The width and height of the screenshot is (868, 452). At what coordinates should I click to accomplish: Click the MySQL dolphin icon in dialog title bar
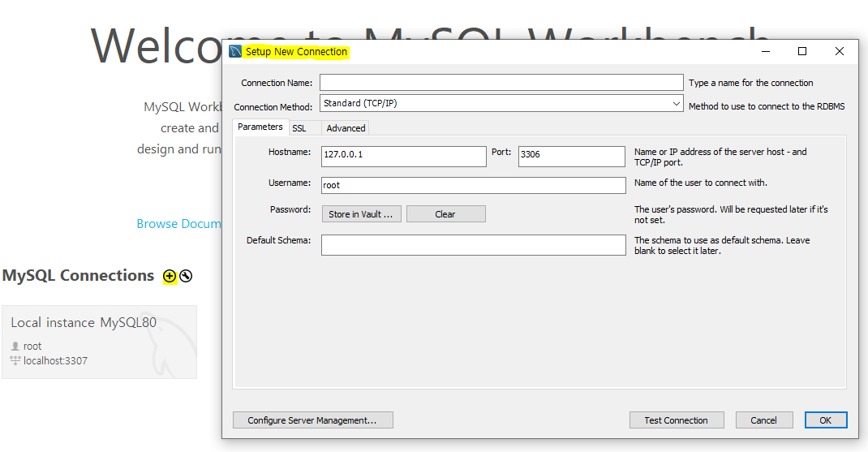[235, 51]
